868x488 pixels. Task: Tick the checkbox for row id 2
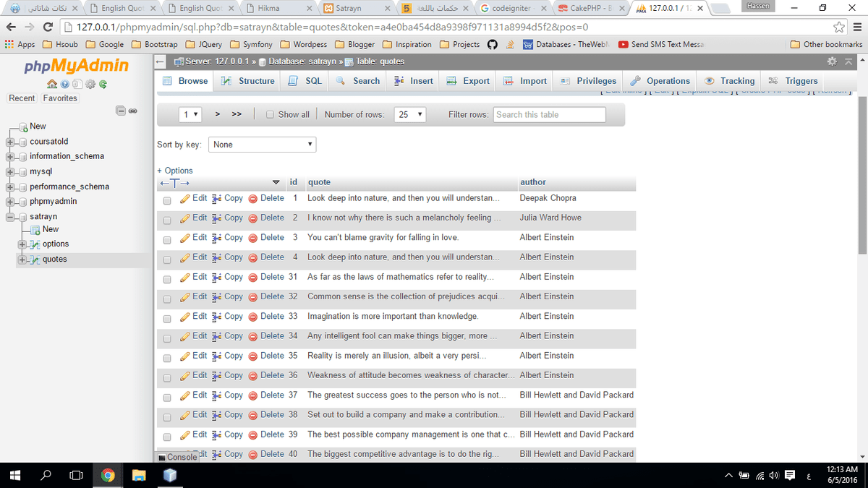pyautogui.click(x=167, y=220)
